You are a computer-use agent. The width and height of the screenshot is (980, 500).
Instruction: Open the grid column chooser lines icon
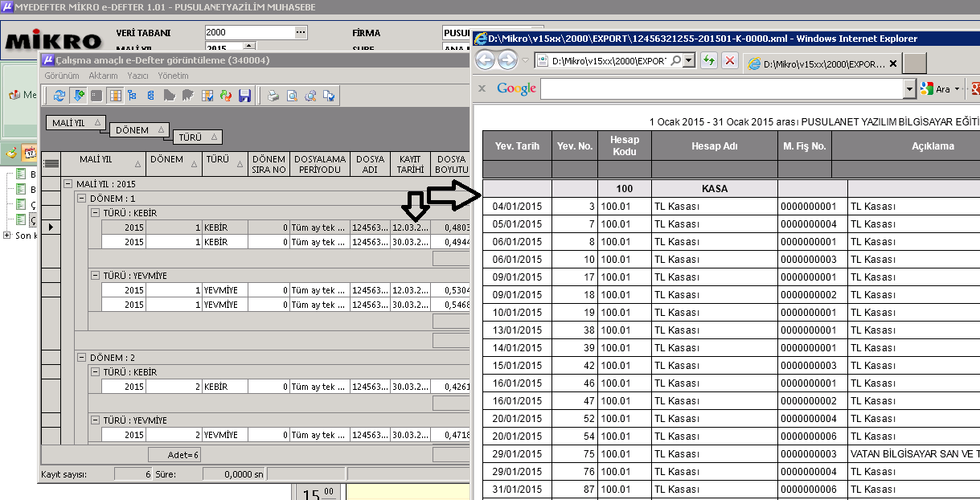point(51,163)
